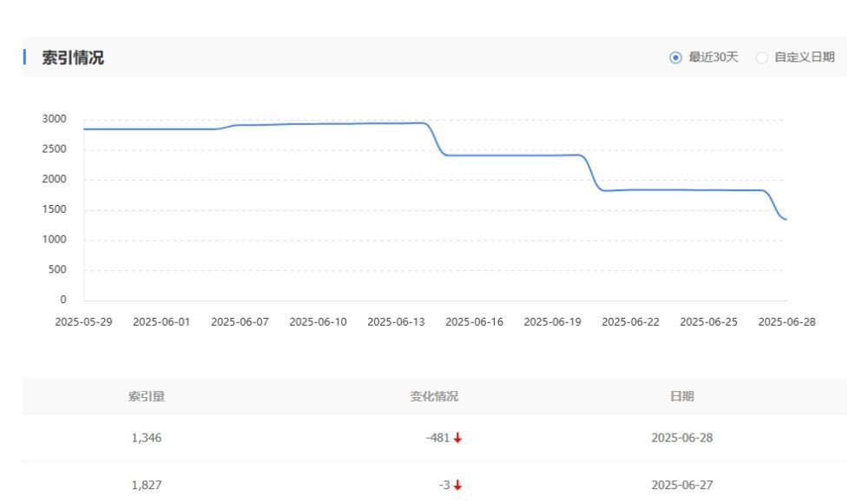
Task: Click the x-axis label 2025-06-22
Action: [x=630, y=321]
